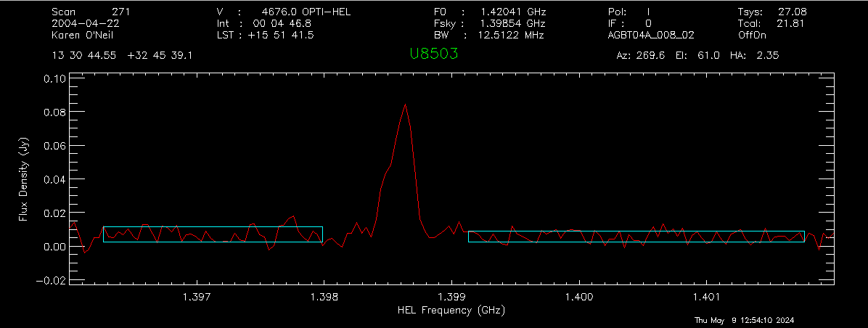Click the Az: 269.6 reading
This screenshot has width=868, height=328.
coord(641,55)
